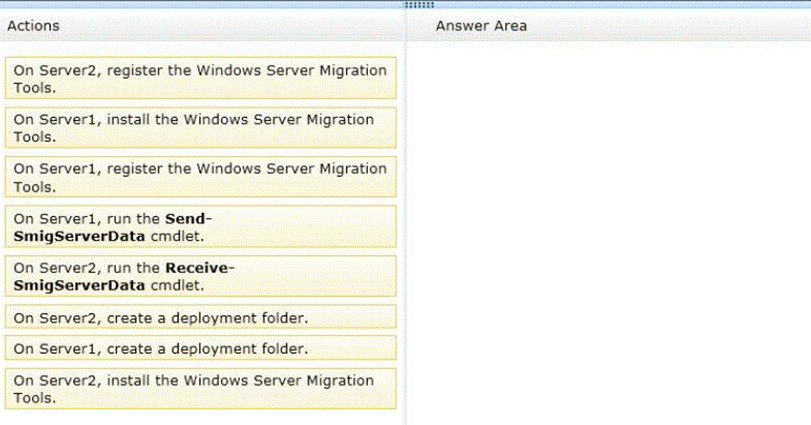Click blank space below the last action
811x425 pixels.
(200, 417)
